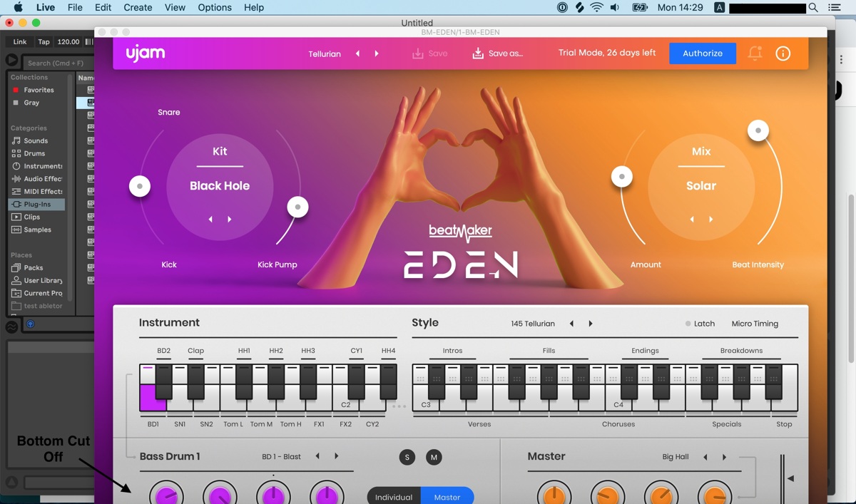Click the Tellurian preset name
Viewport: 856px width, 504px height.
pyautogui.click(x=325, y=53)
